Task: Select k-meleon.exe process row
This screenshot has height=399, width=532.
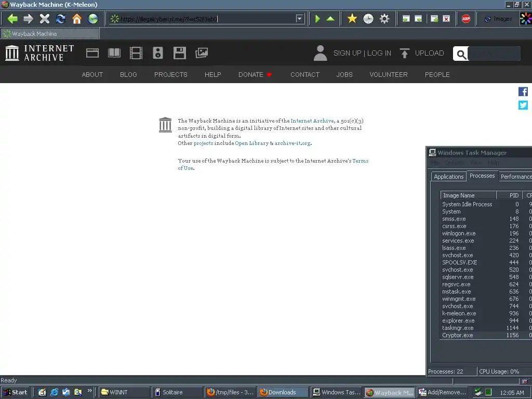Action: [x=486, y=313]
